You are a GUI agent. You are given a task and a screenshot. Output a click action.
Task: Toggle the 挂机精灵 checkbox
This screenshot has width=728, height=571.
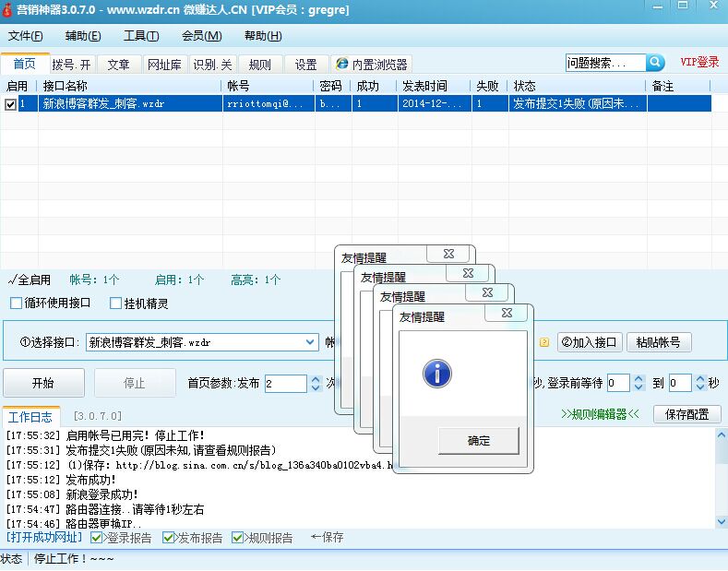[115, 303]
